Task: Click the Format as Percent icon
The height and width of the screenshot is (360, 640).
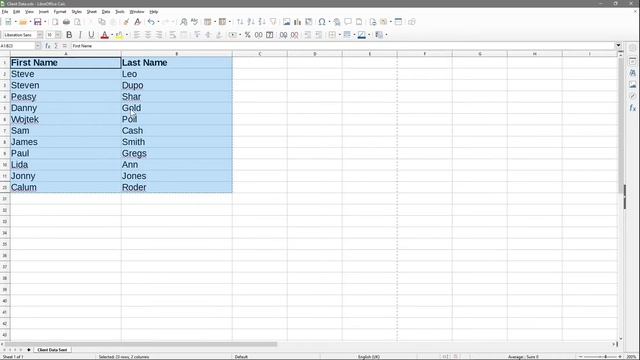Action: [x=247, y=35]
